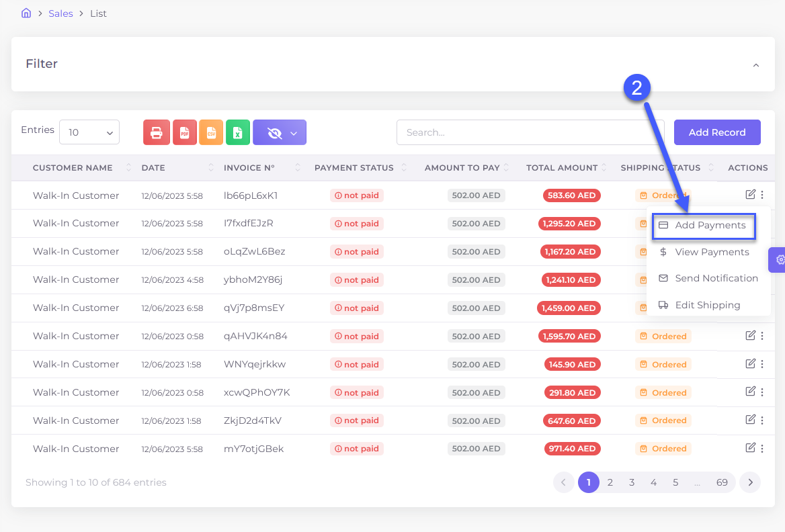The height and width of the screenshot is (532, 785).
Task: Edit the invoice xcwQPhOY7K row
Action: [x=750, y=392]
